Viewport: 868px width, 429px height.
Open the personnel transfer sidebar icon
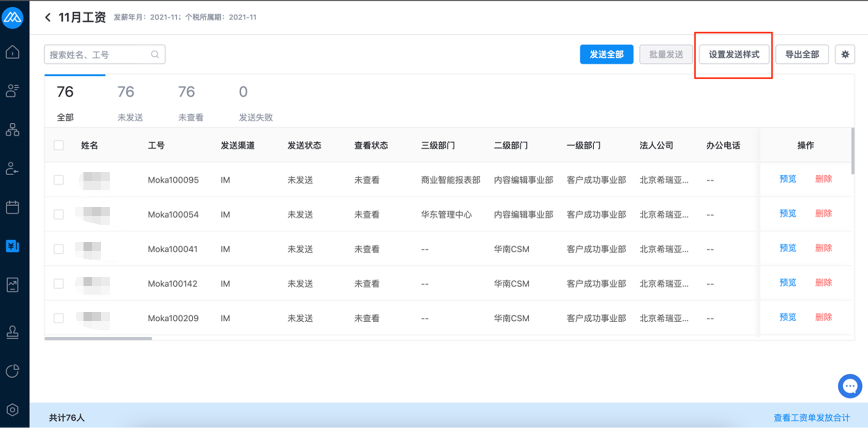click(13, 168)
